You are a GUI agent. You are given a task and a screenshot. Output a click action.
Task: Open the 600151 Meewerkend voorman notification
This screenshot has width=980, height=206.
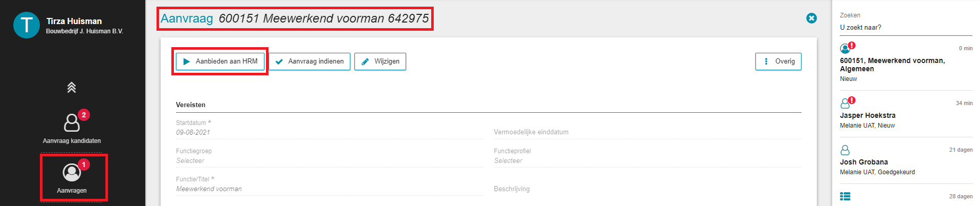906,63
